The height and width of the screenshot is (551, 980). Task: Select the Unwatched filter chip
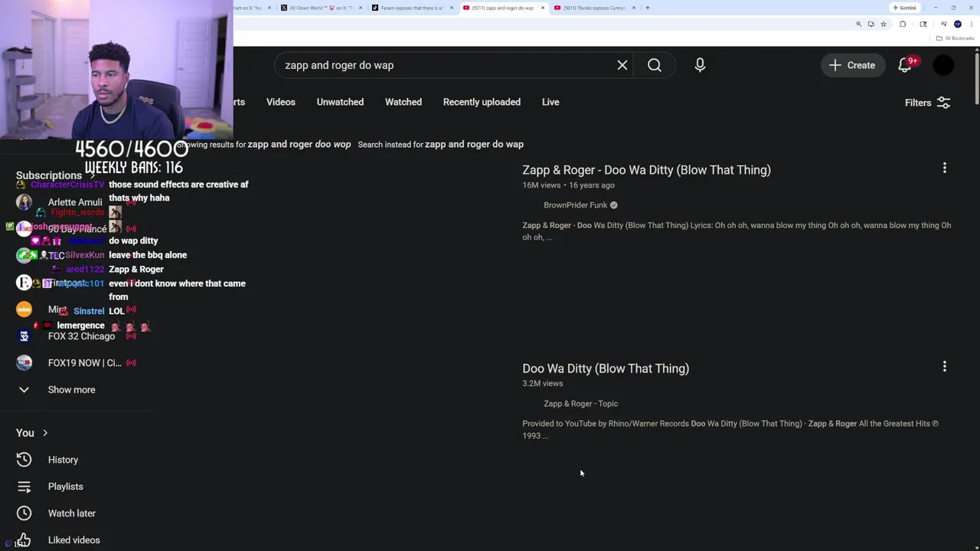tap(340, 102)
